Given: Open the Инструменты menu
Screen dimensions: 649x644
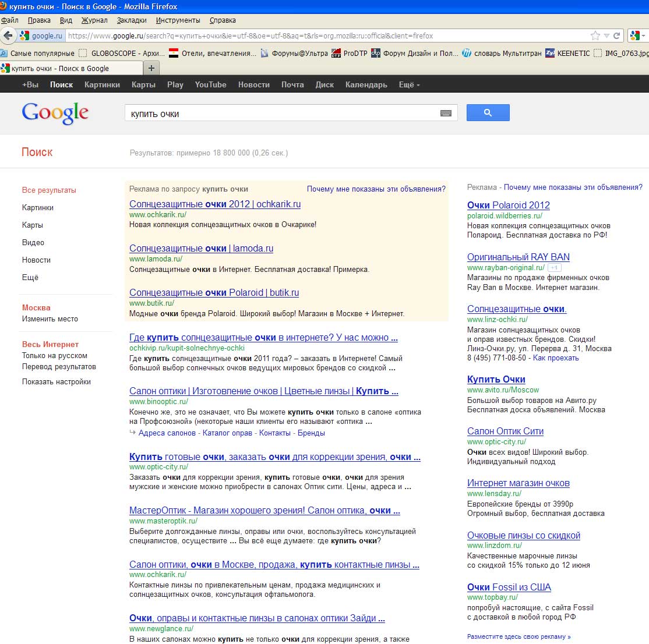Looking at the screenshot, I should click(x=178, y=20).
